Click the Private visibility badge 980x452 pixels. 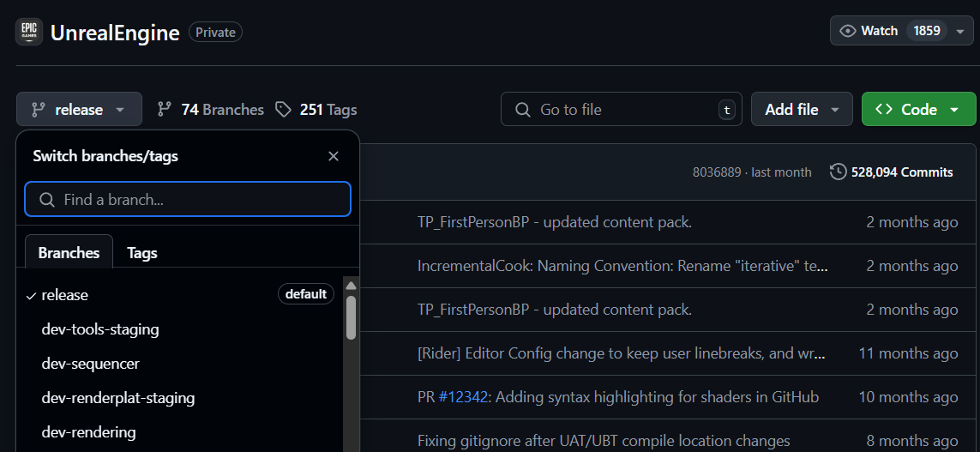coord(215,32)
